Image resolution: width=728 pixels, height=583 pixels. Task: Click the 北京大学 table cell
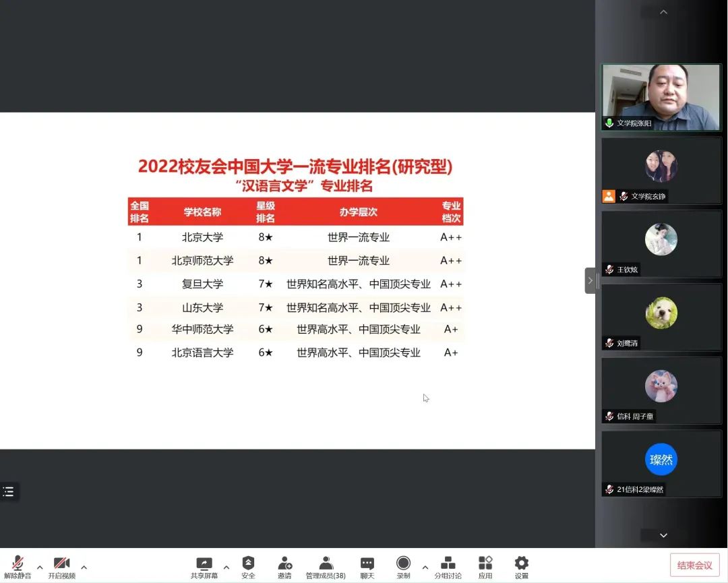(202, 237)
